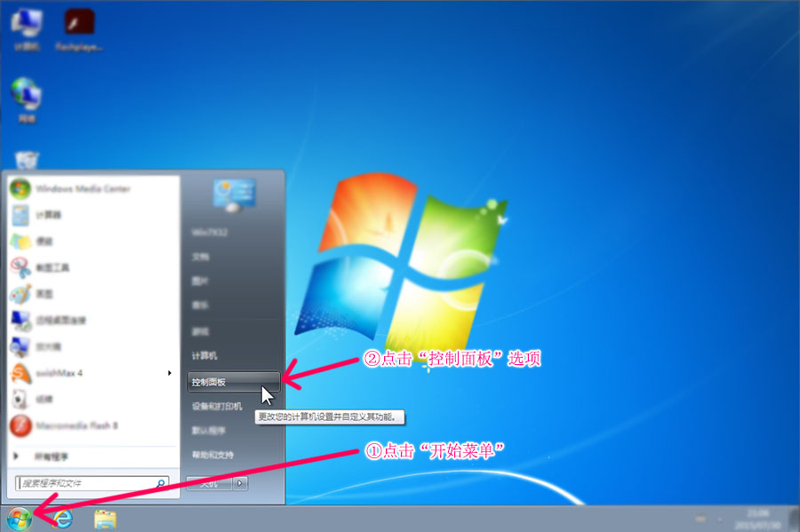800x532 pixels.
Task: Select the Recycle Bin desktop icon
Action: [27, 161]
